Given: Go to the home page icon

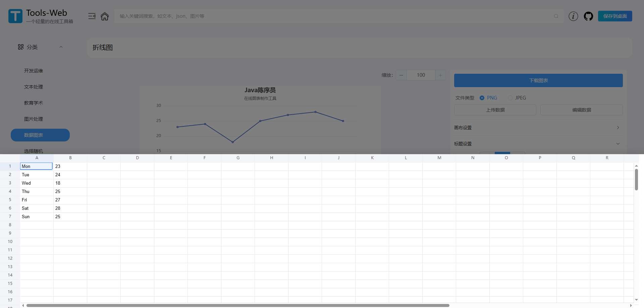Looking at the screenshot, I should (105, 16).
